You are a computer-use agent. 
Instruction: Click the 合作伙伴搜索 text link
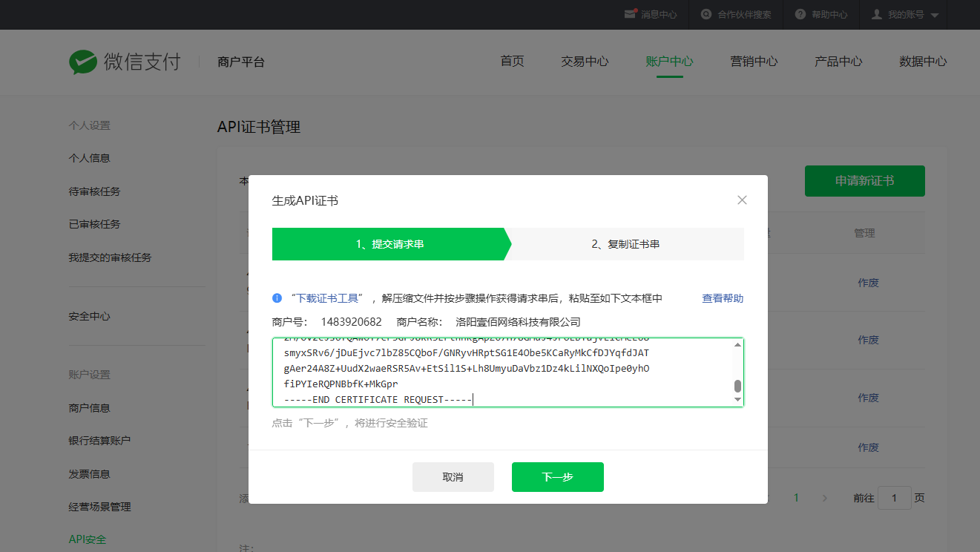pos(744,15)
